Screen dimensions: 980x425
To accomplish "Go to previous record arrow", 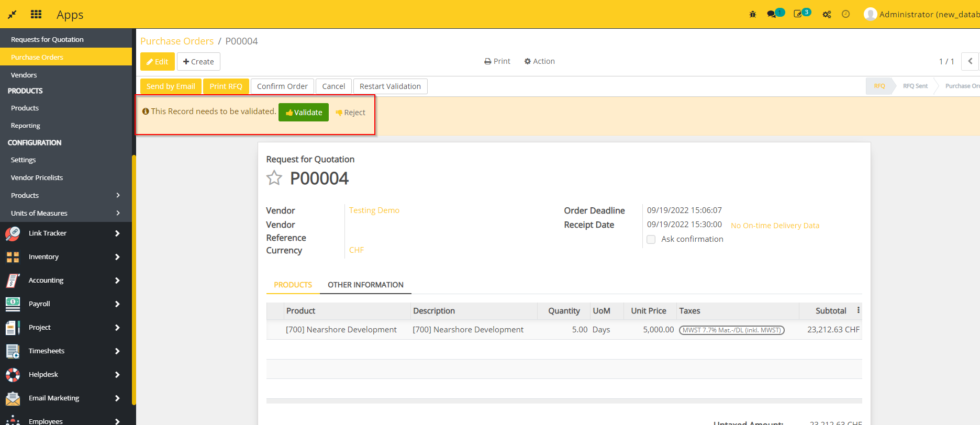I will pyautogui.click(x=970, y=61).
